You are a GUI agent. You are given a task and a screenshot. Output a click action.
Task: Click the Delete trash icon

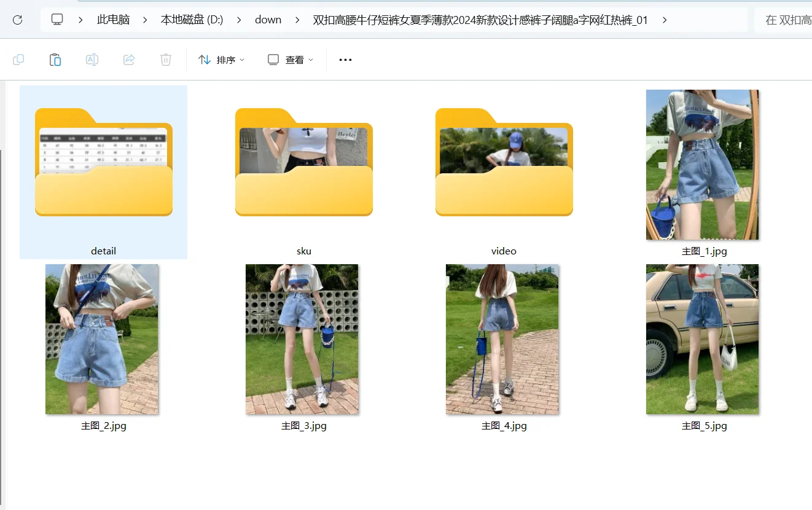click(x=165, y=59)
